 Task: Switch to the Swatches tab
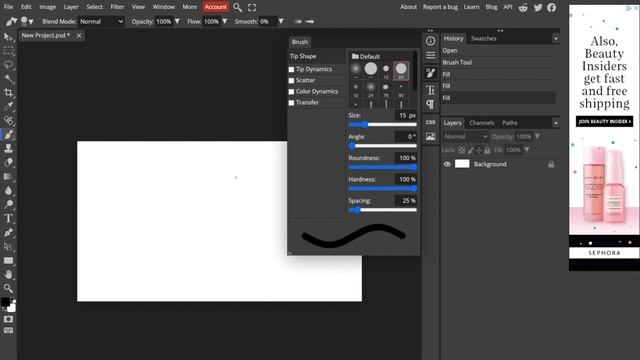(484, 38)
